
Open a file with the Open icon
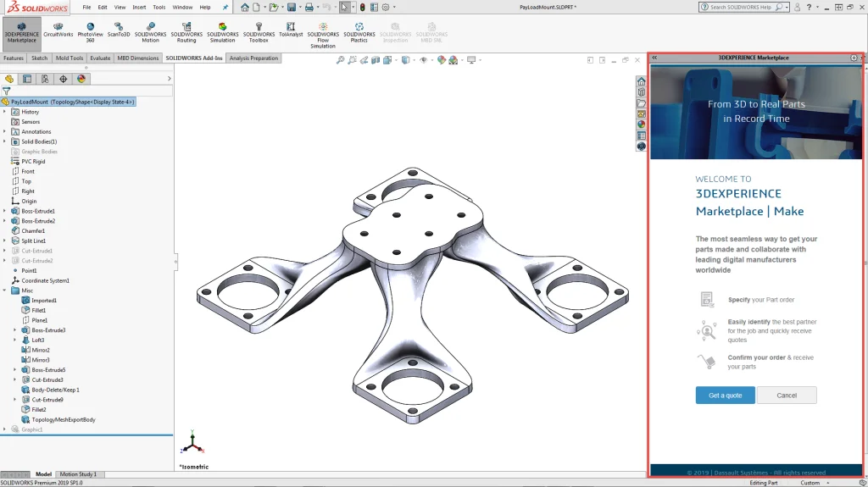[x=274, y=7]
